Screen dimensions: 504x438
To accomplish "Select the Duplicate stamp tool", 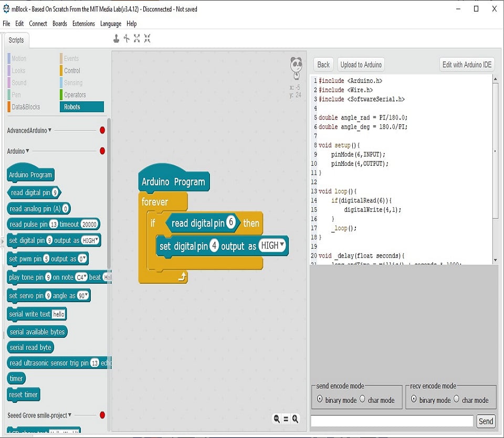I will point(117,38).
